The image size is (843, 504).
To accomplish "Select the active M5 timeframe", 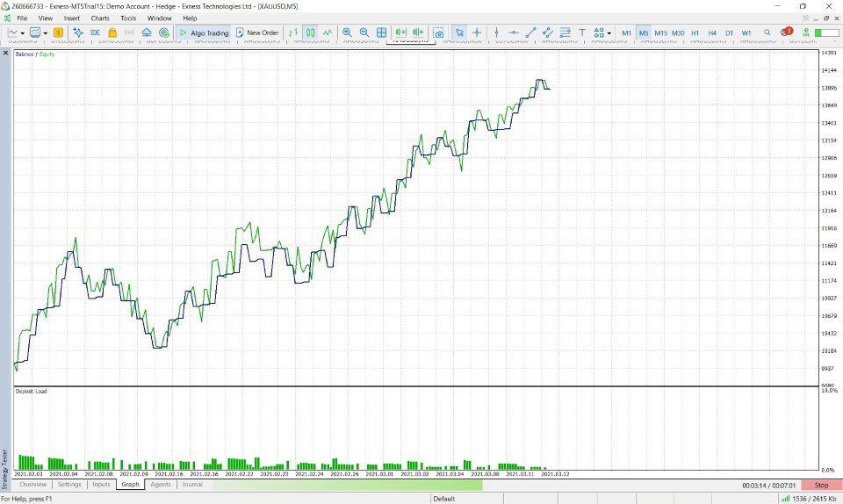I will click(644, 33).
